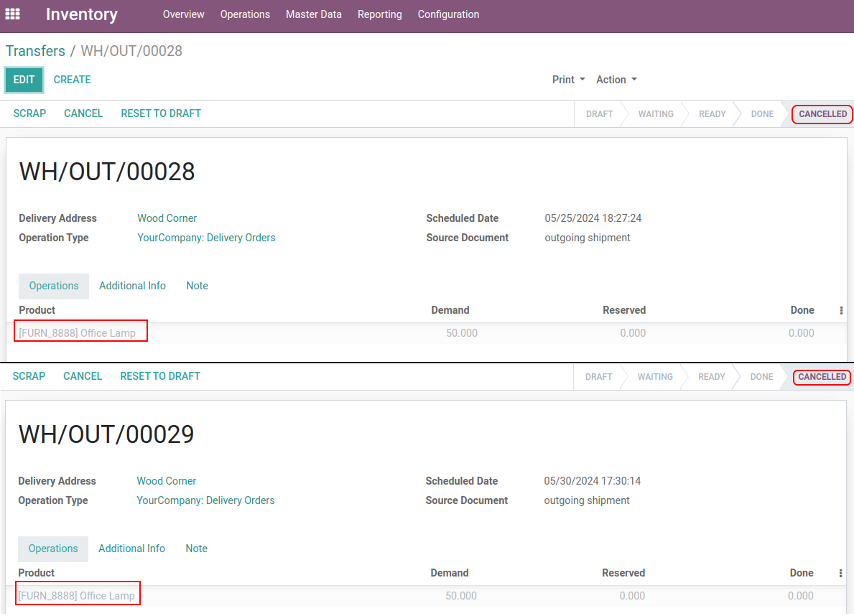The image size is (854, 616).
Task: Click column options kebab icon in WH/OUT/00028 table
Action: coord(841,311)
